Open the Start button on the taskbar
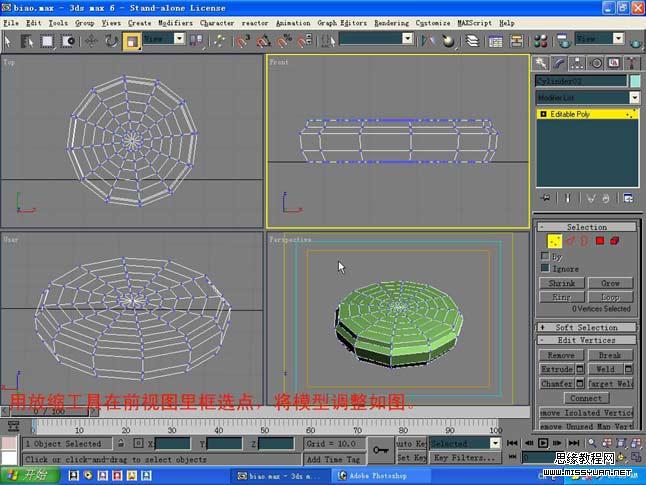This screenshot has height=485, width=646. pos(30,475)
